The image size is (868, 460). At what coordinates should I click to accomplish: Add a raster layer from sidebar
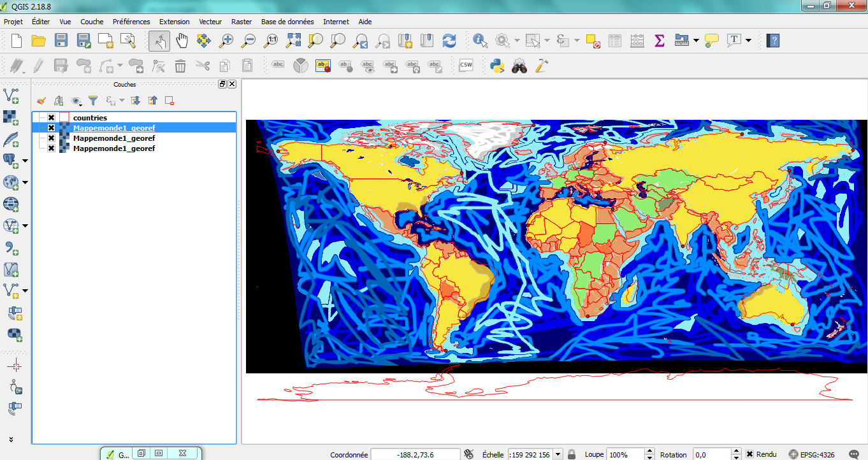click(x=11, y=117)
